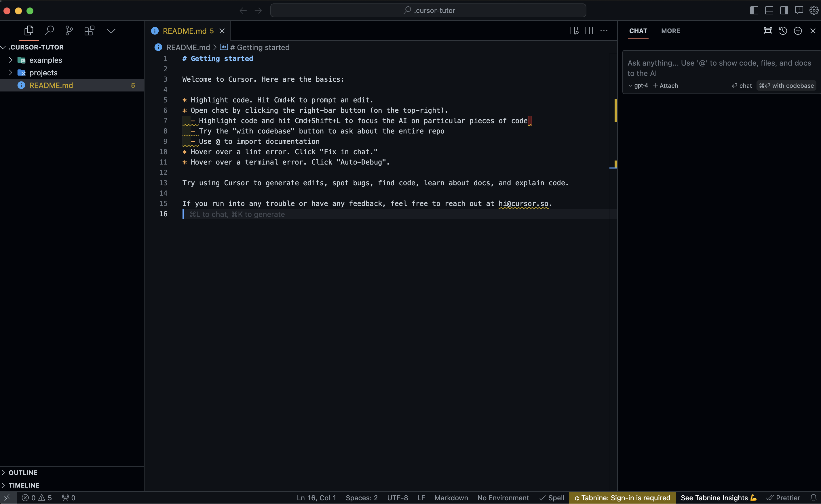Open the gpt-4 model dropdown
This screenshot has width=821, height=504.
click(x=638, y=86)
